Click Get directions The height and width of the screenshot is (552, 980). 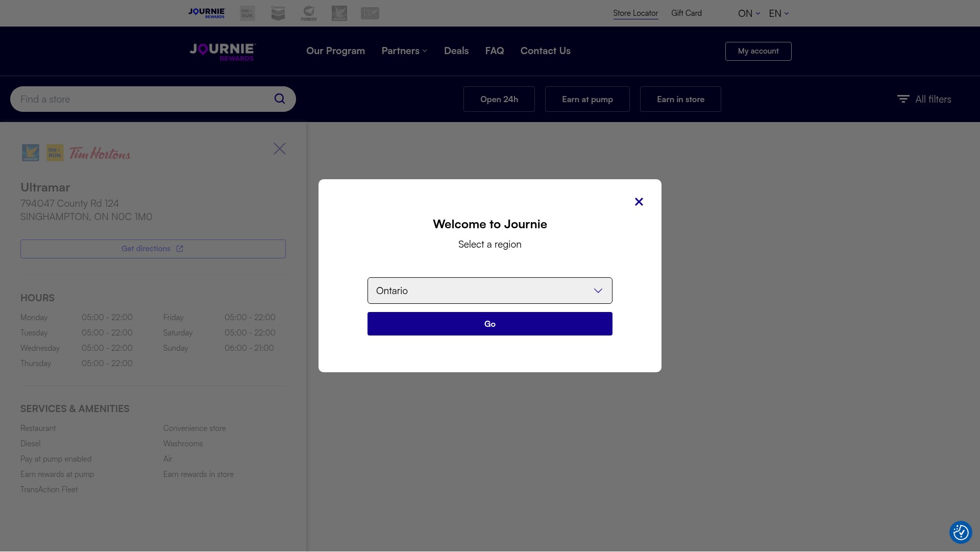point(153,249)
